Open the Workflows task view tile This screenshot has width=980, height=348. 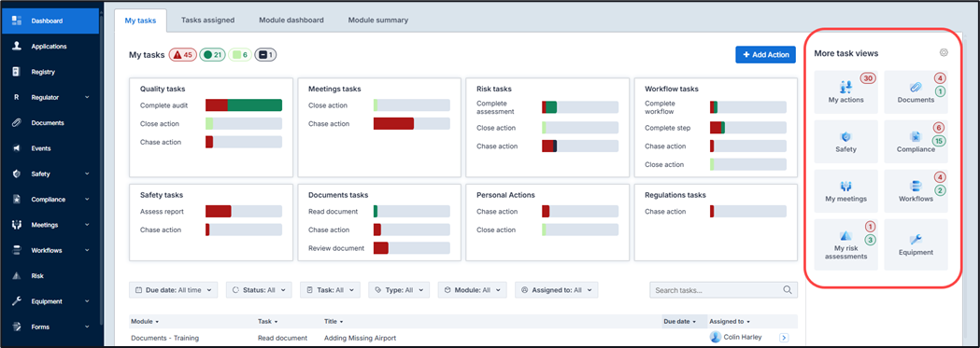(916, 191)
